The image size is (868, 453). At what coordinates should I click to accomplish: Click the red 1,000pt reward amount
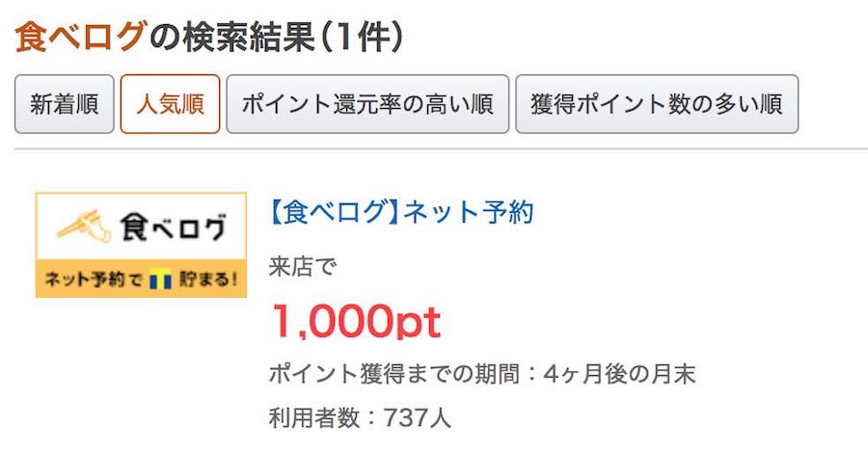click(356, 320)
